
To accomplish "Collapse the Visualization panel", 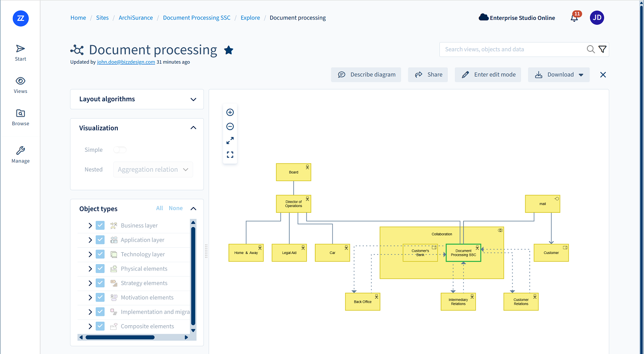I will 193,128.
